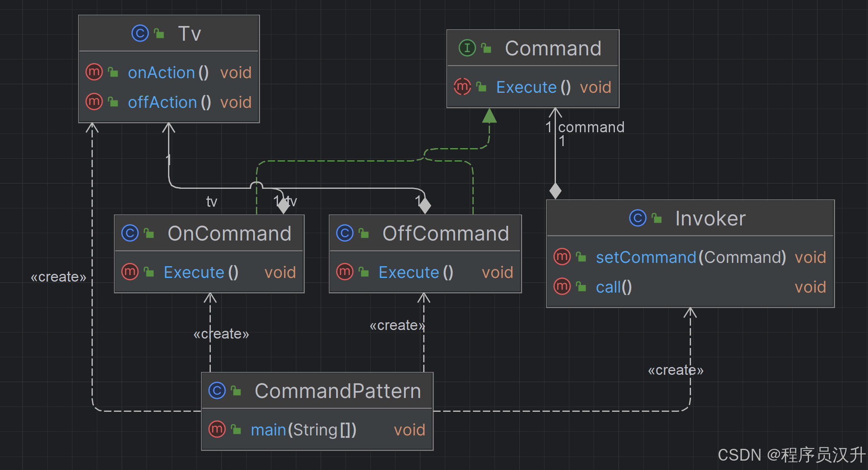Click abstract method icon beside Command's Execute()
The width and height of the screenshot is (868, 470).
[x=462, y=87]
